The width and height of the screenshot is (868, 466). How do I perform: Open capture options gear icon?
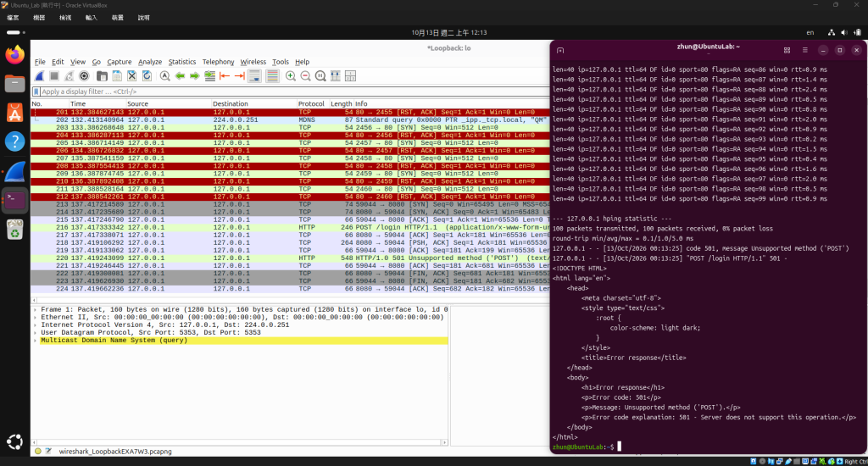84,76
